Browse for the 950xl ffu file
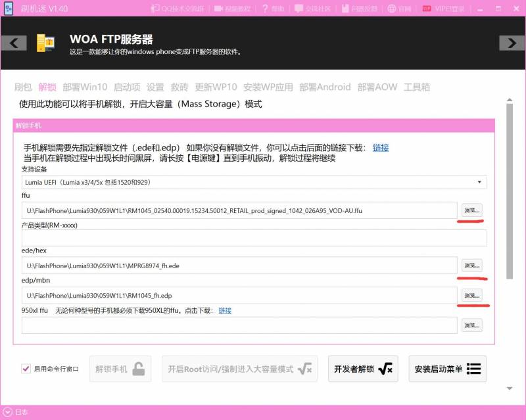526x420 pixels. [x=472, y=325]
